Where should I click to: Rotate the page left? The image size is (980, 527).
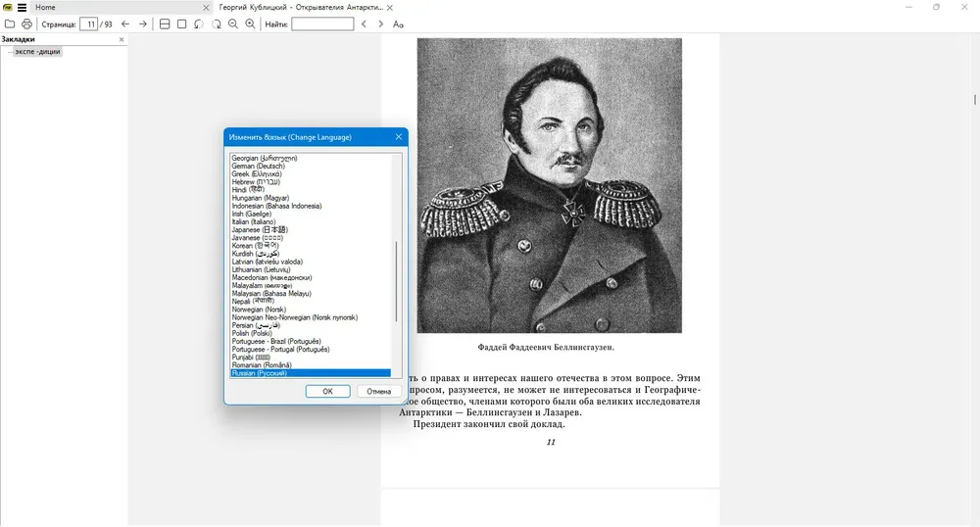pyautogui.click(x=199, y=24)
